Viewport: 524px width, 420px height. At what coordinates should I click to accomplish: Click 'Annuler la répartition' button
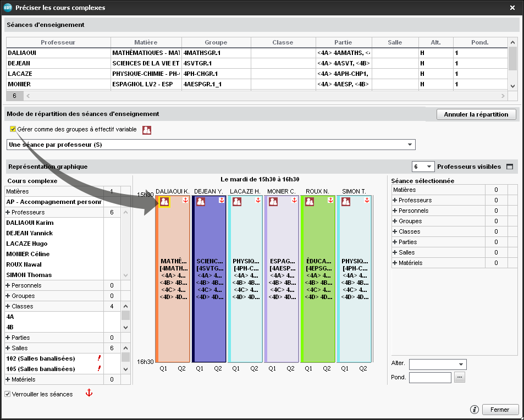click(477, 114)
